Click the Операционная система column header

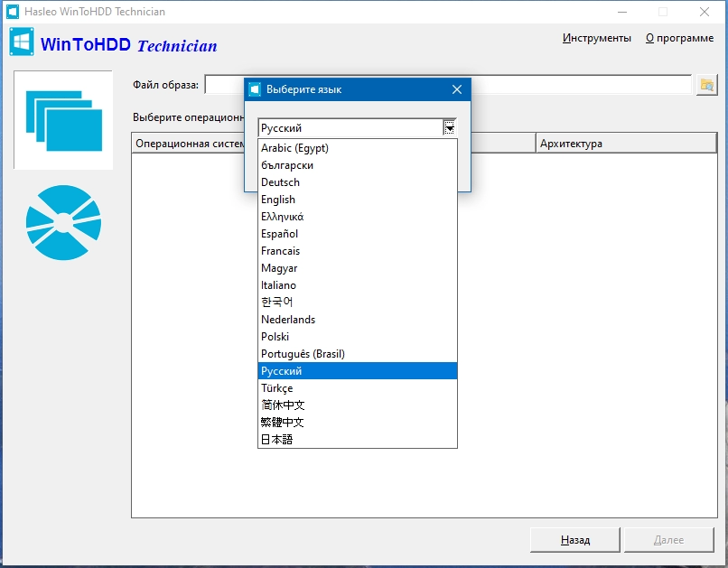click(189, 144)
